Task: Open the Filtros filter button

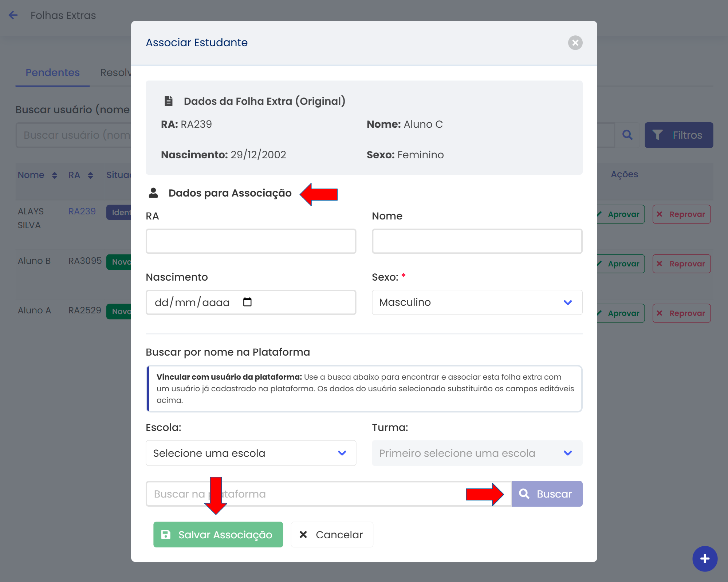Action: [678, 135]
